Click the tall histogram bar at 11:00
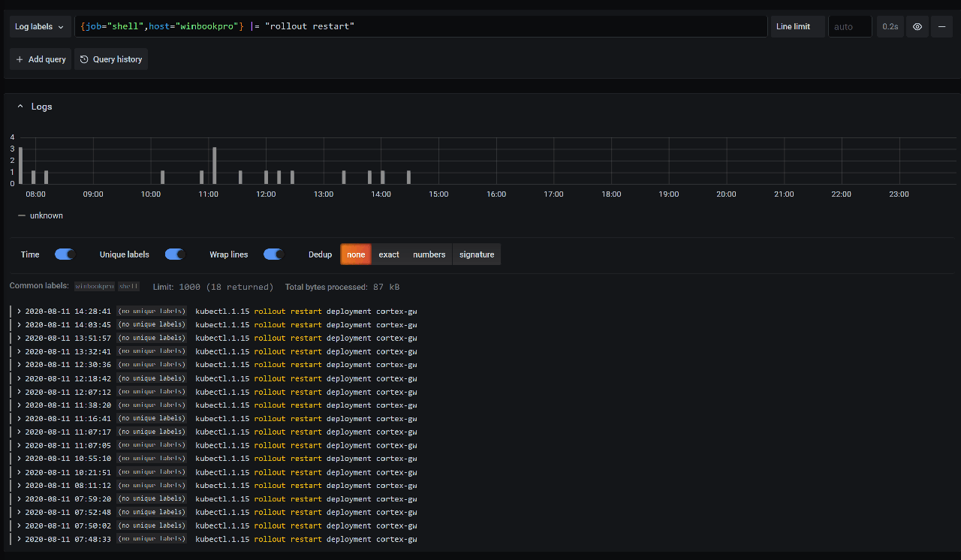961x560 pixels. pyautogui.click(x=215, y=165)
